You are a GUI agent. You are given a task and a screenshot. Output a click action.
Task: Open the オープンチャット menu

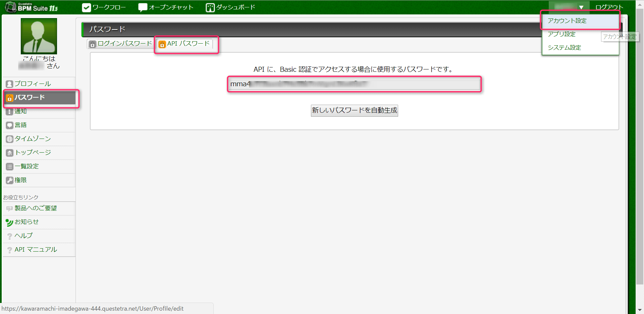click(166, 7)
